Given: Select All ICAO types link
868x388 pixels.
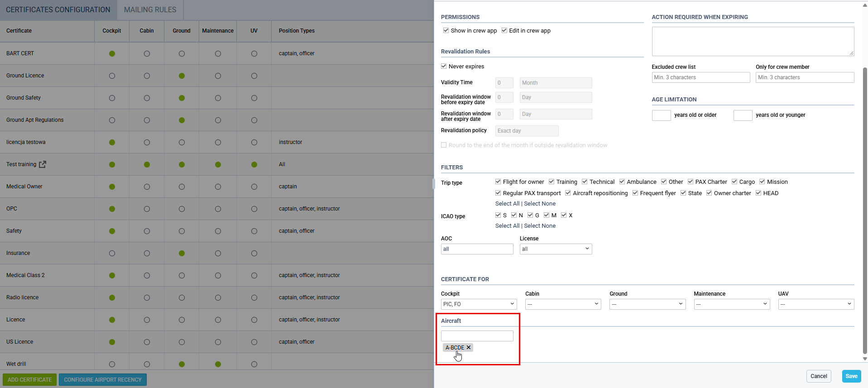Looking at the screenshot, I should coord(507,226).
